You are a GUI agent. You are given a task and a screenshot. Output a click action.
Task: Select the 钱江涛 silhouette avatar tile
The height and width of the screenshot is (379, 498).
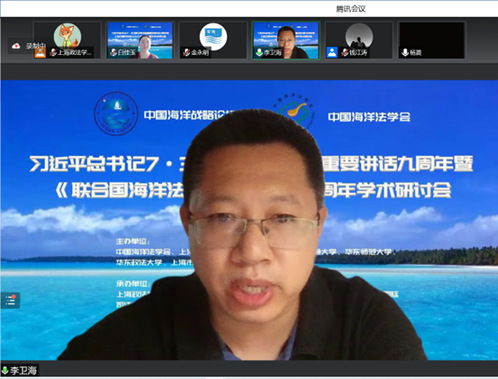coord(359,40)
